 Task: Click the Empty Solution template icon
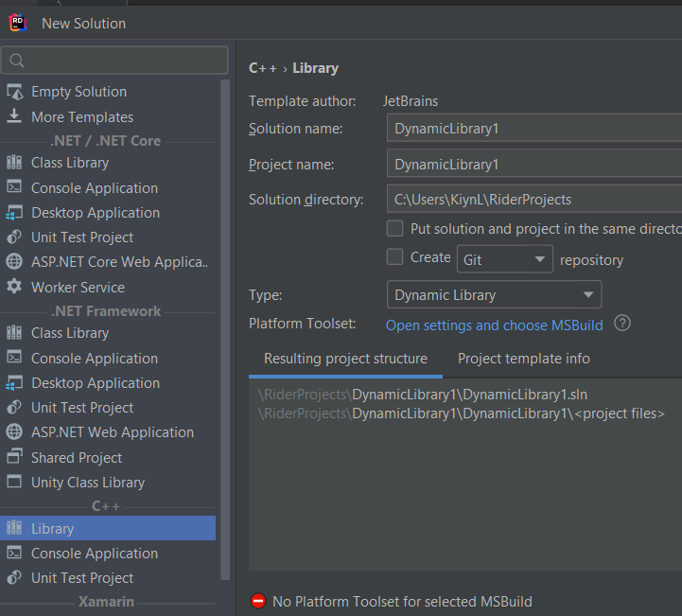pyautogui.click(x=14, y=92)
